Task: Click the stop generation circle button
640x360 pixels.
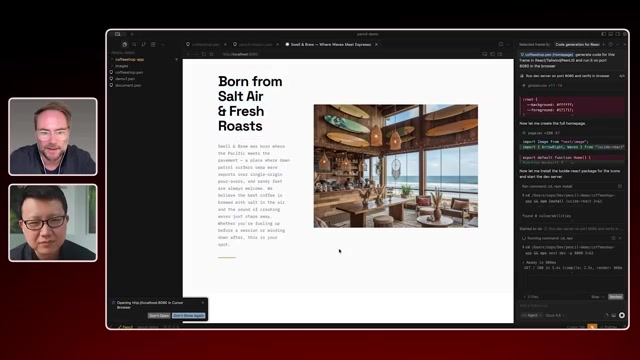Action: click(x=622, y=315)
